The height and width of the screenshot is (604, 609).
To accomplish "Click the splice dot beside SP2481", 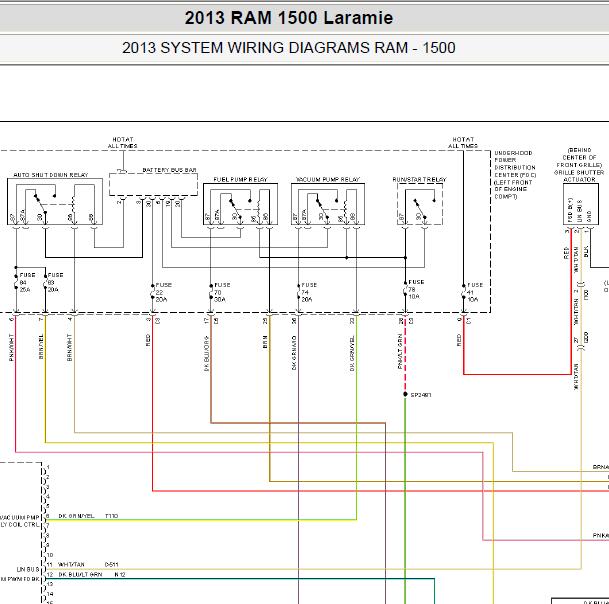I will click(405, 394).
